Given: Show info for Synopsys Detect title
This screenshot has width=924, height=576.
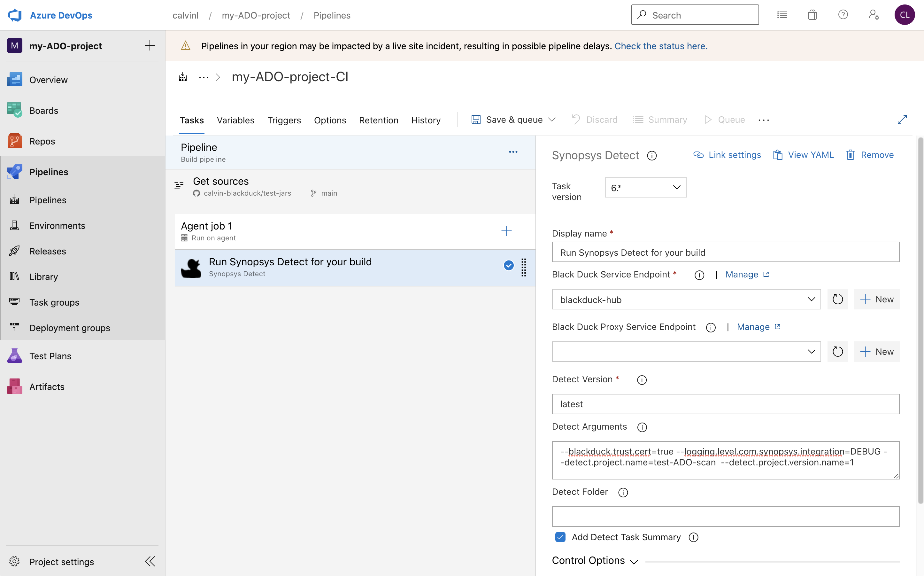Looking at the screenshot, I should pyautogui.click(x=652, y=155).
